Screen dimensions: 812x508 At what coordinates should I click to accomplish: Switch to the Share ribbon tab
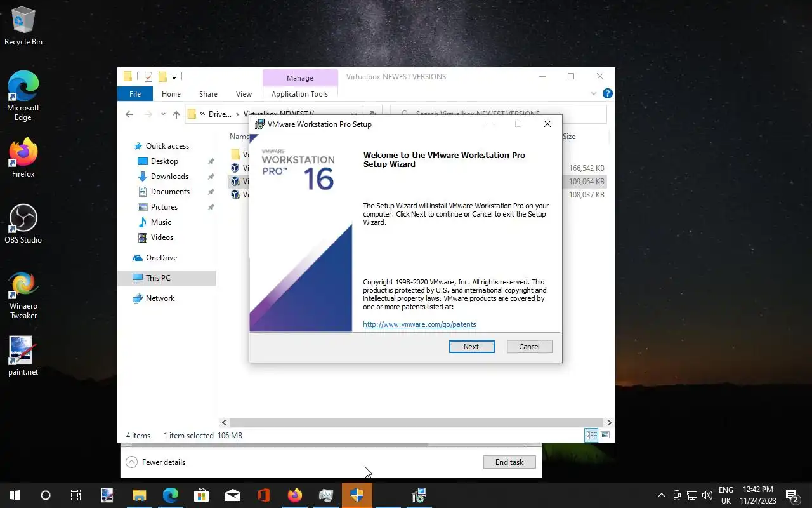click(208, 94)
